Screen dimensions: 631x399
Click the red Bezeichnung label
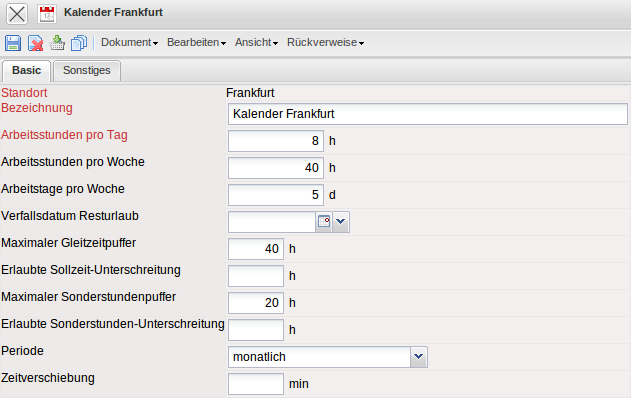tap(37, 108)
